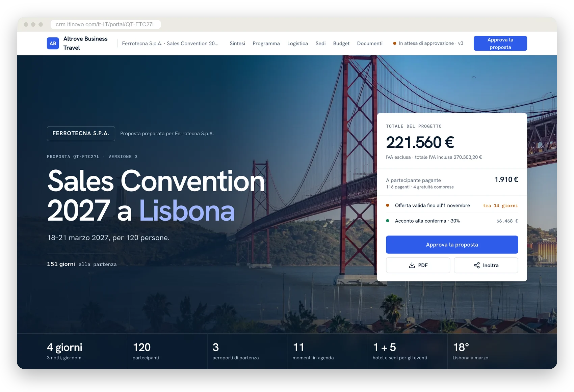The height and width of the screenshot is (392, 574).
Task: Click the 3 aeroporti di partenza stat
Action: coord(235,351)
